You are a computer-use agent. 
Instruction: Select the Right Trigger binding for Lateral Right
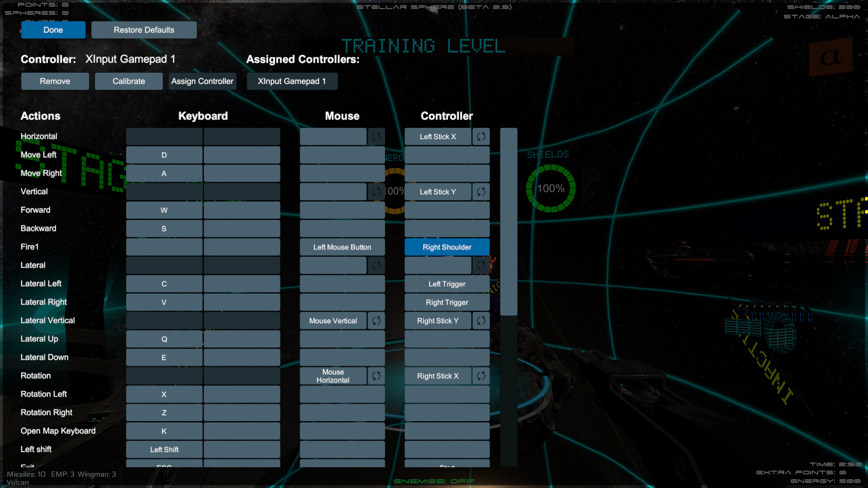tap(447, 302)
